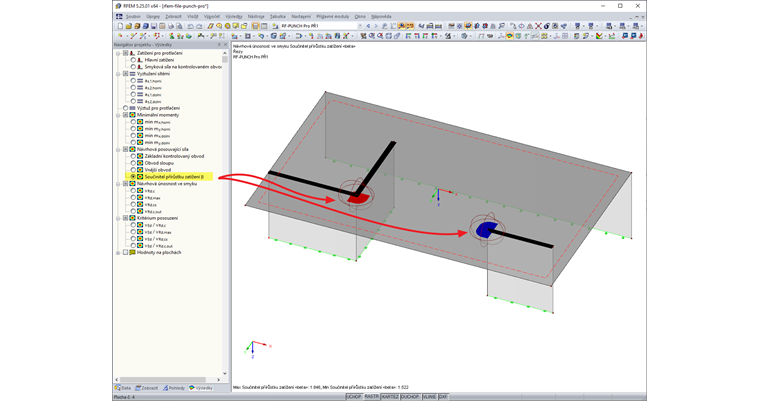Expand the Hodnoty na plochách tree node
Image resolution: width=760 pixels, height=401 pixels.
pyautogui.click(x=118, y=253)
